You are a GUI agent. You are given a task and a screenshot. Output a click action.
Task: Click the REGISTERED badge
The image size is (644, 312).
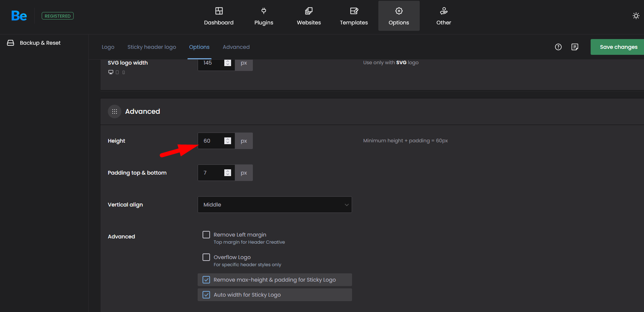point(57,16)
